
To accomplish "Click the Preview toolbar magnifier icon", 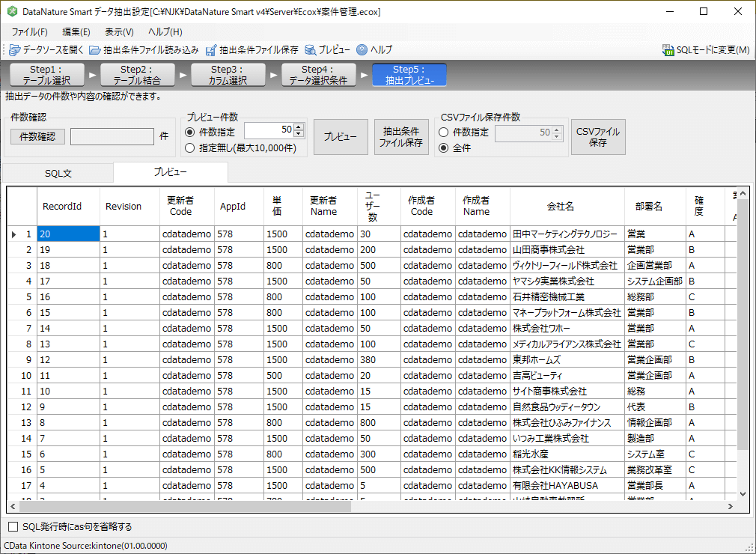I will (x=310, y=50).
